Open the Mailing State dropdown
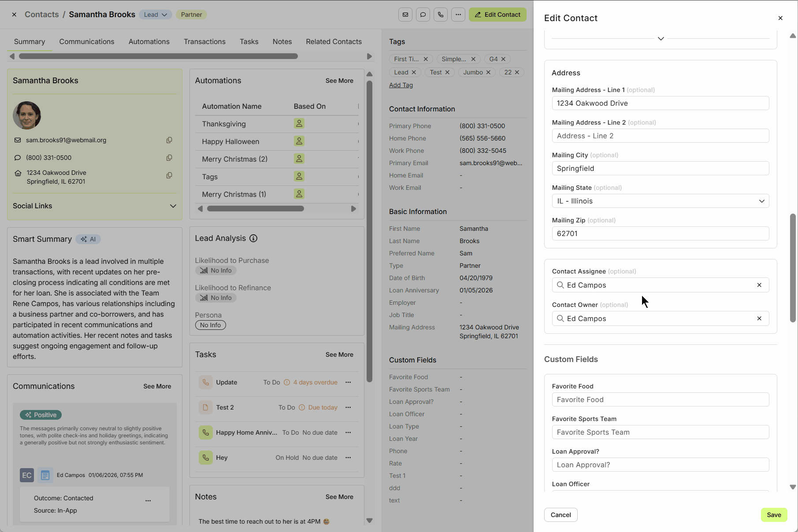This screenshot has width=798, height=532. [660, 201]
